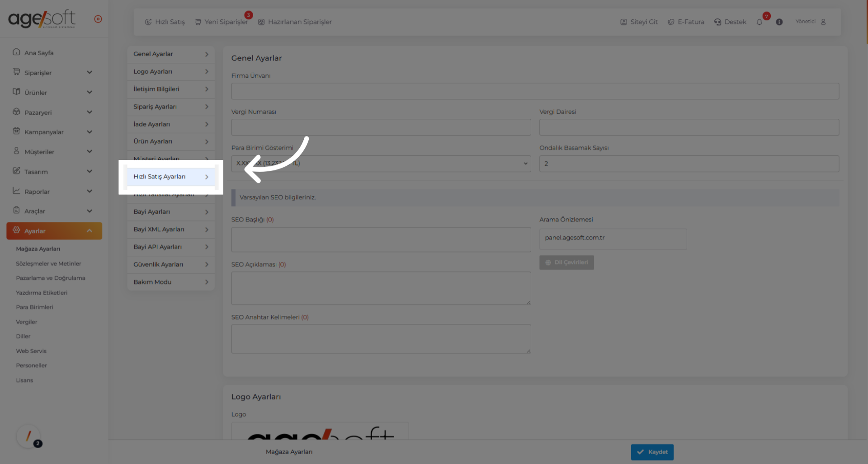Click the info circle icon in header
Screen dimensions: 868x464
779,22
